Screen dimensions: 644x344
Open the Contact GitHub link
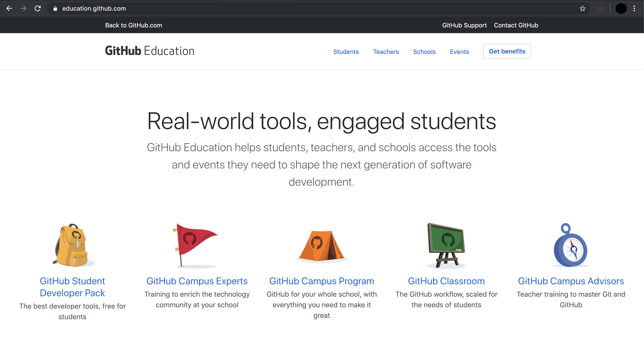point(516,25)
